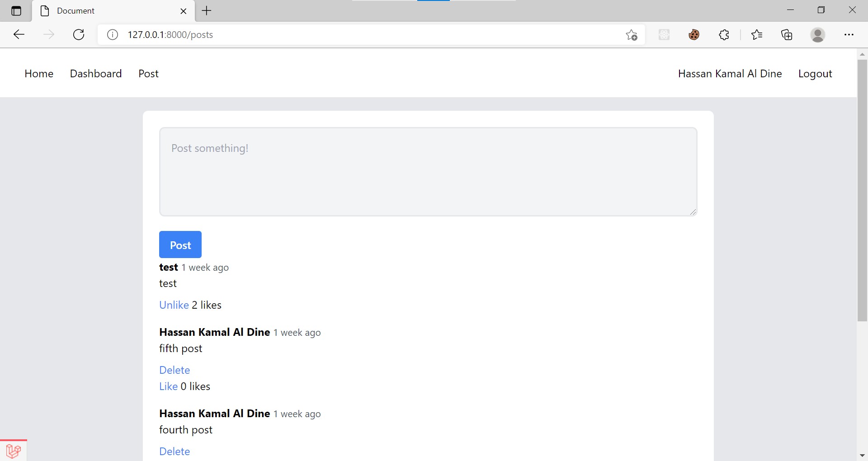The width and height of the screenshot is (868, 461).
Task: Open the favorites list icon
Action: (x=756, y=35)
